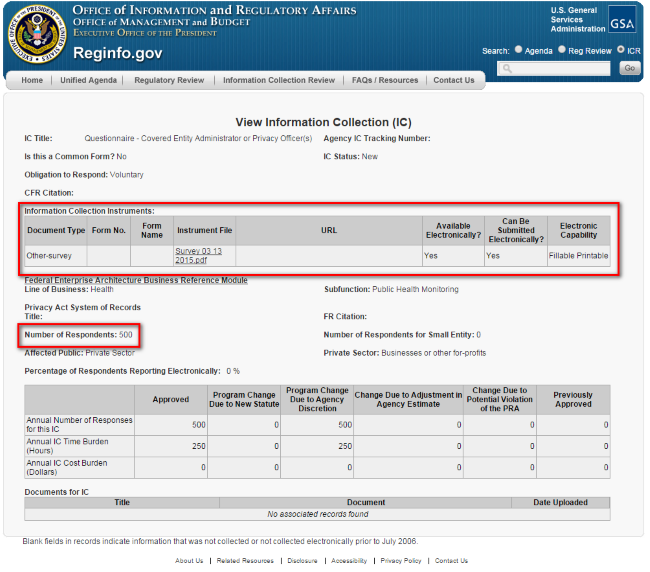Click the Document Type column header
The image size is (650, 572).
tap(56, 230)
